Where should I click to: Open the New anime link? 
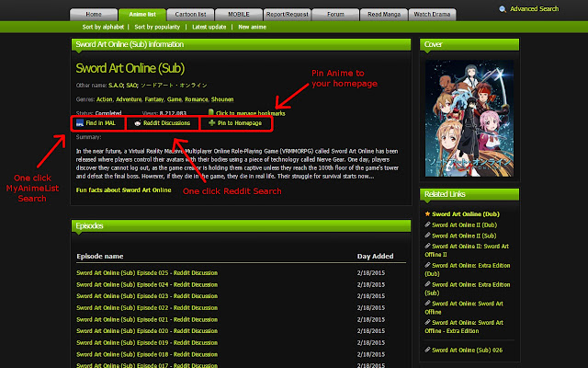pyautogui.click(x=252, y=27)
